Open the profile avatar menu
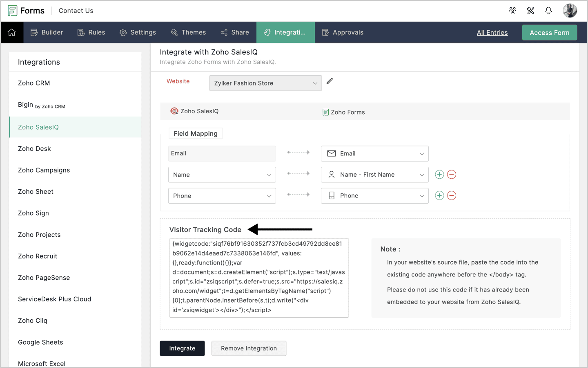The width and height of the screenshot is (588, 368). (x=570, y=11)
